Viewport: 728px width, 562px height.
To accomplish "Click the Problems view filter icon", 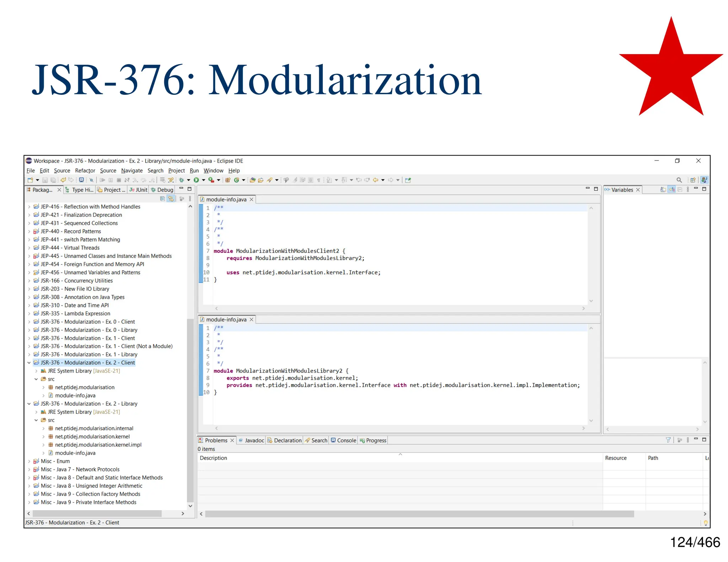I will 668,440.
